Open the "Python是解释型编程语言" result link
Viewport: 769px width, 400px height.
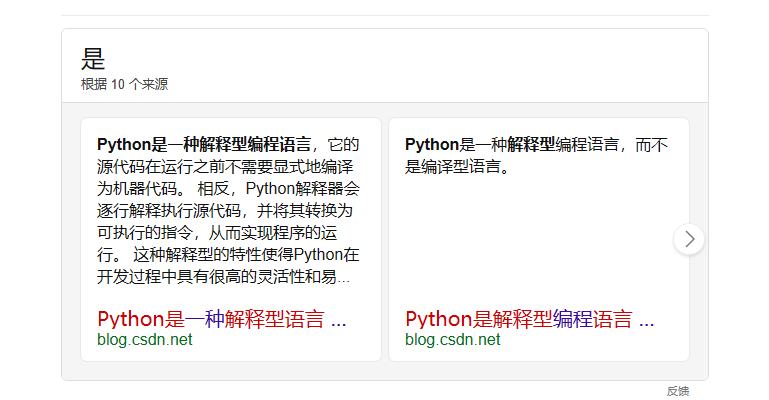coord(518,319)
